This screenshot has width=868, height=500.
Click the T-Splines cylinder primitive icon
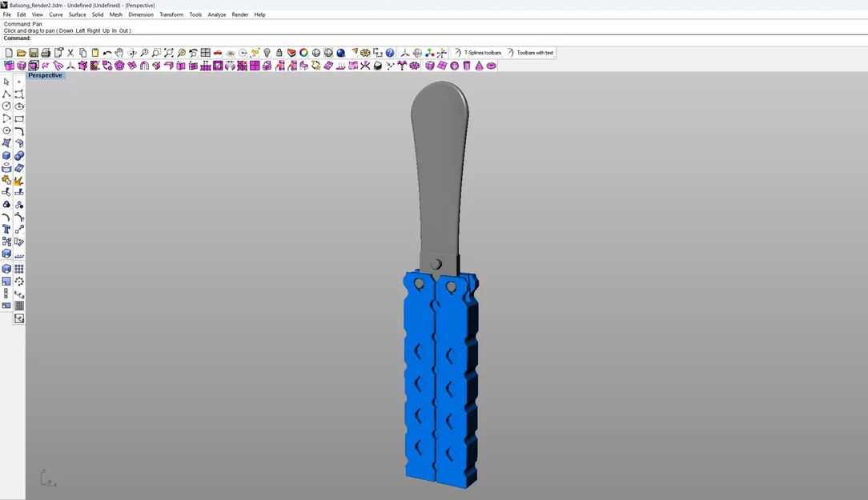467,66
